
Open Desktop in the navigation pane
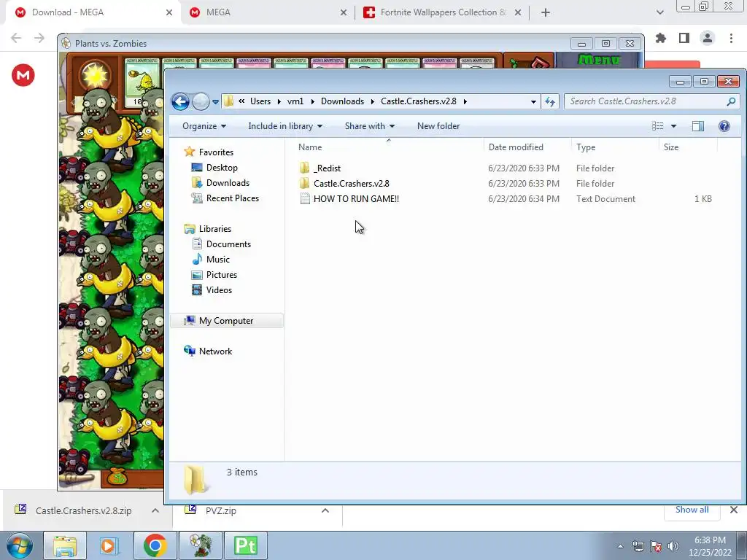[222, 168]
